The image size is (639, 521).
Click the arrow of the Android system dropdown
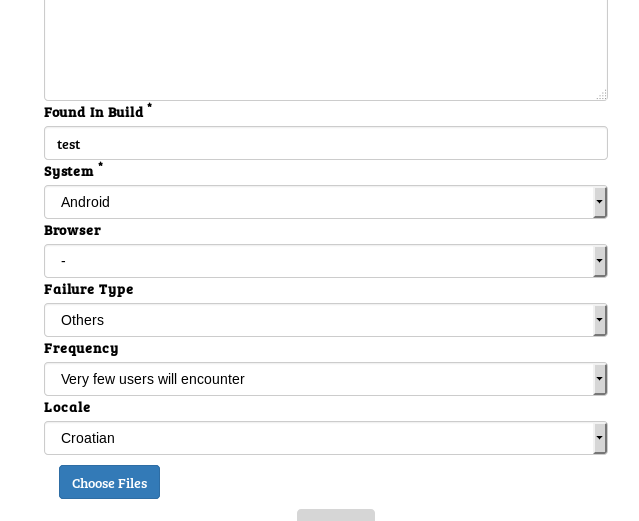(599, 202)
